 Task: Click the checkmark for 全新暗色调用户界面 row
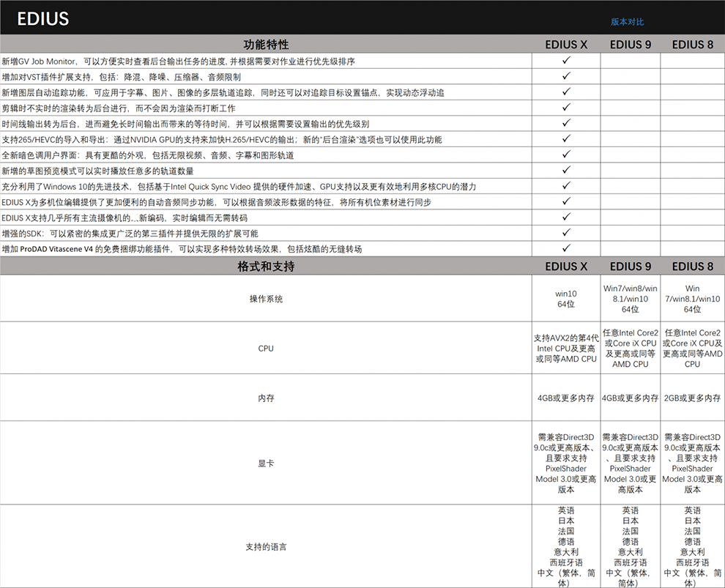pyautogui.click(x=566, y=154)
